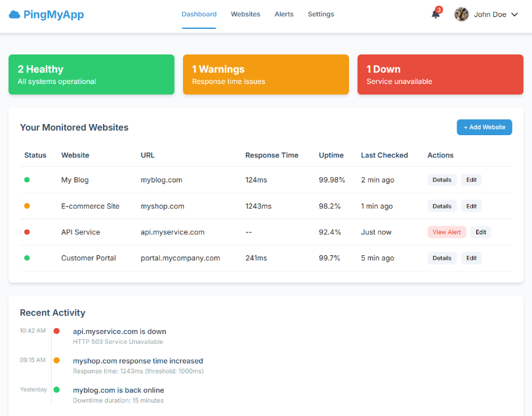Viewport: 532px width, 416px height.
Task: Click red activity dot for api.myservice.com down
Action: 56,331
